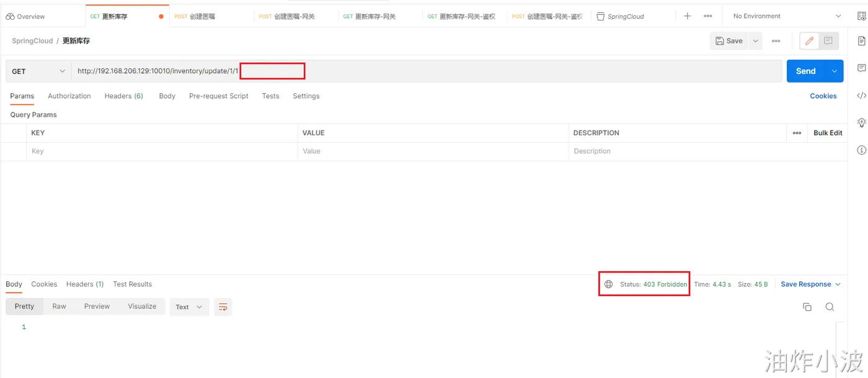The height and width of the screenshot is (378, 868).
Task: Select the response Cookies tab
Action: click(44, 284)
